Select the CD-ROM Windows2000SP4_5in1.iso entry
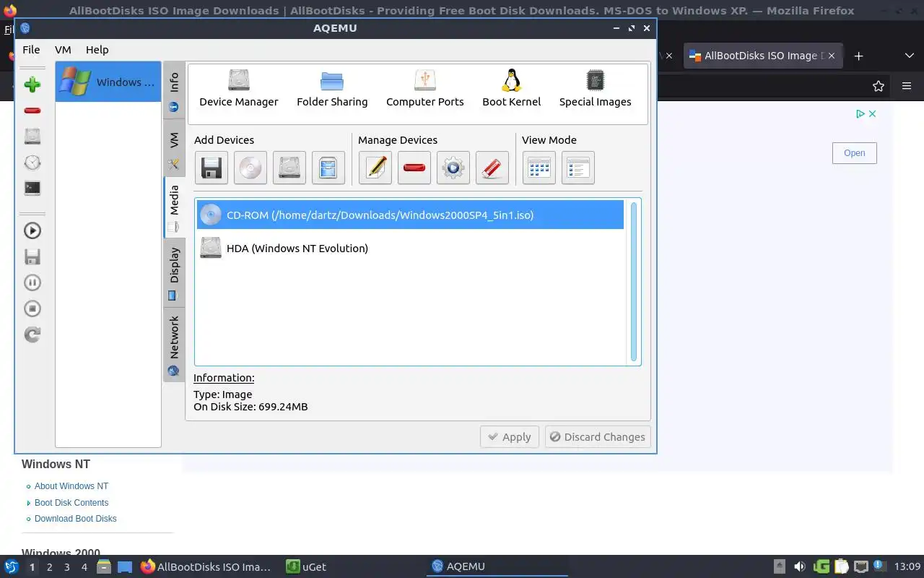The height and width of the screenshot is (578, 924). (410, 215)
